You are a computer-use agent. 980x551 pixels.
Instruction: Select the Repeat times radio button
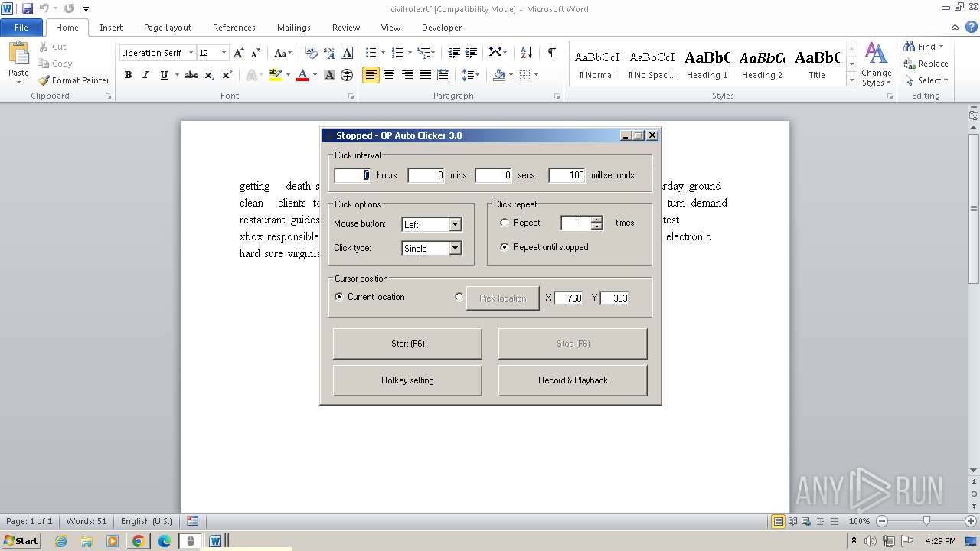(504, 223)
